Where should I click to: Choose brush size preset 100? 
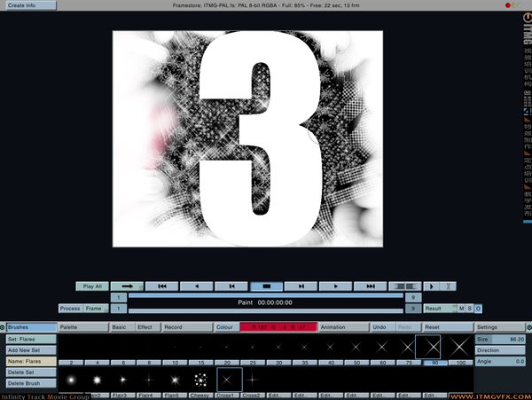click(x=461, y=363)
